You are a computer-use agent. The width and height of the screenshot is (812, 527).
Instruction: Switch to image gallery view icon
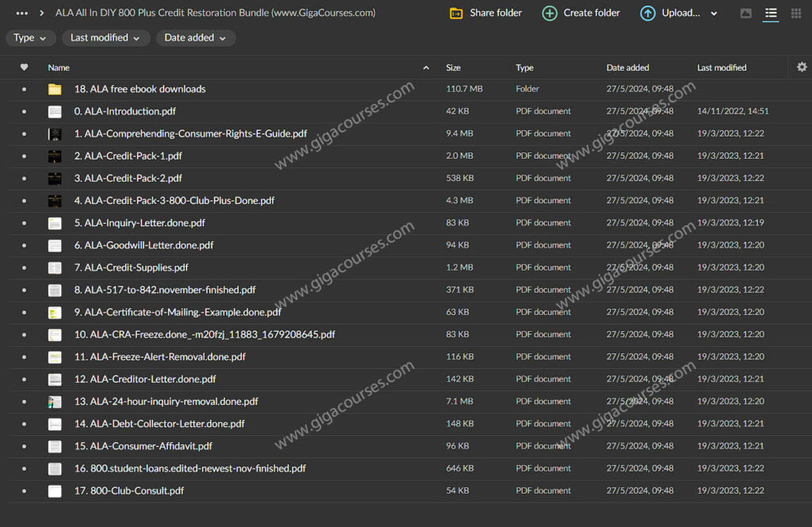point(745,13)
